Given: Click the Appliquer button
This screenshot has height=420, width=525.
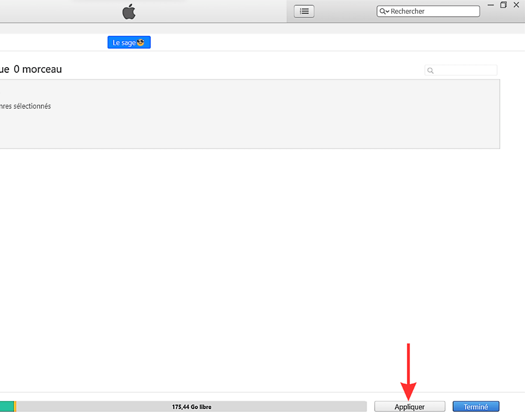Looking at the screenshot, I should pos(409,406).
